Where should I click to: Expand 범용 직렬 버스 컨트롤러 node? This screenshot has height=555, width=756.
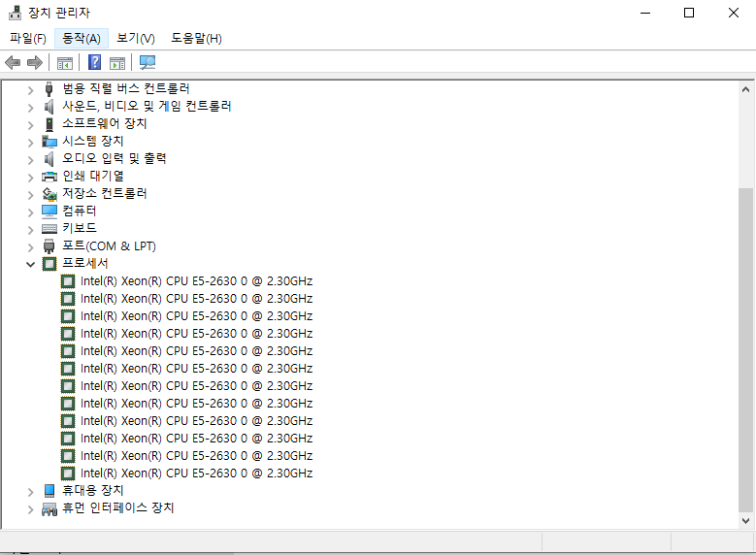30,89
